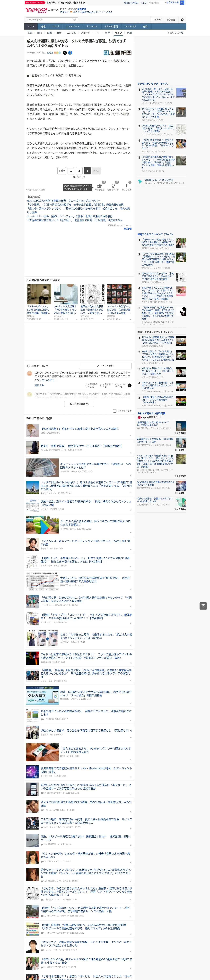210x980 pixels.
Task: Open 動画 ranking 1日3分の股関節ほぐし video
Action: (x=162, y=341)
